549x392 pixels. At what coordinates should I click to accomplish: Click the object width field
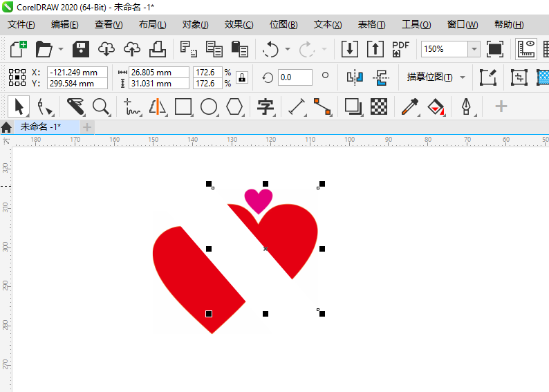[x=158, y=72]
